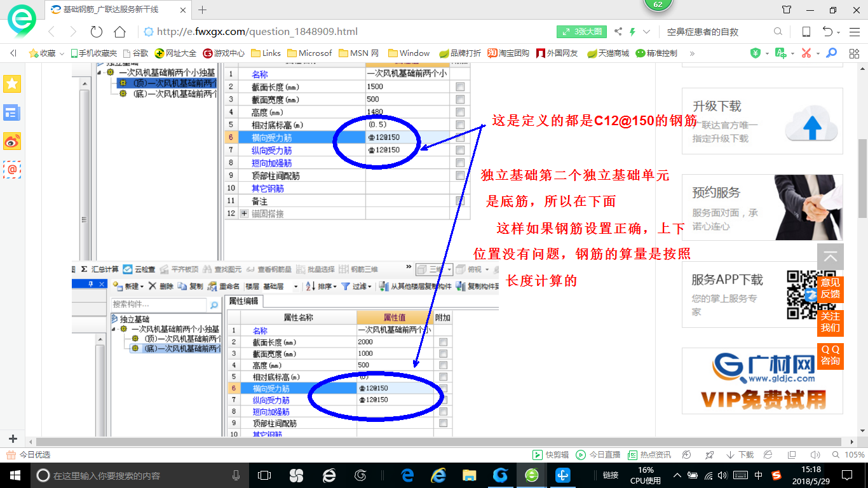868x488 pixels.
Task: Expand the more bookmarks » chevron
Action: [692, 53]
